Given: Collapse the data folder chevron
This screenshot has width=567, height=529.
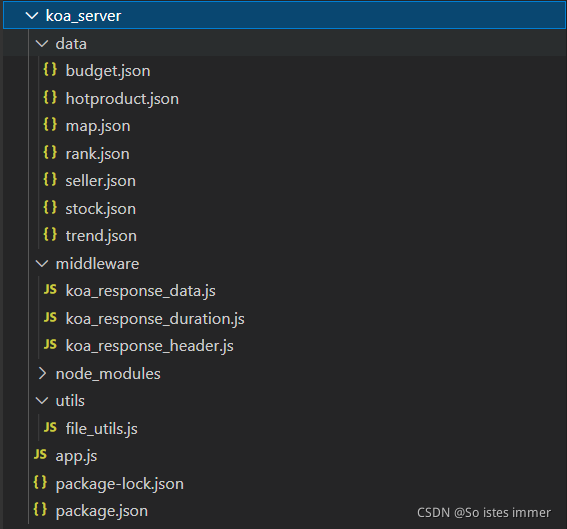Looking at the screenshot, I should pyautogui.click(x=42, y=44).
